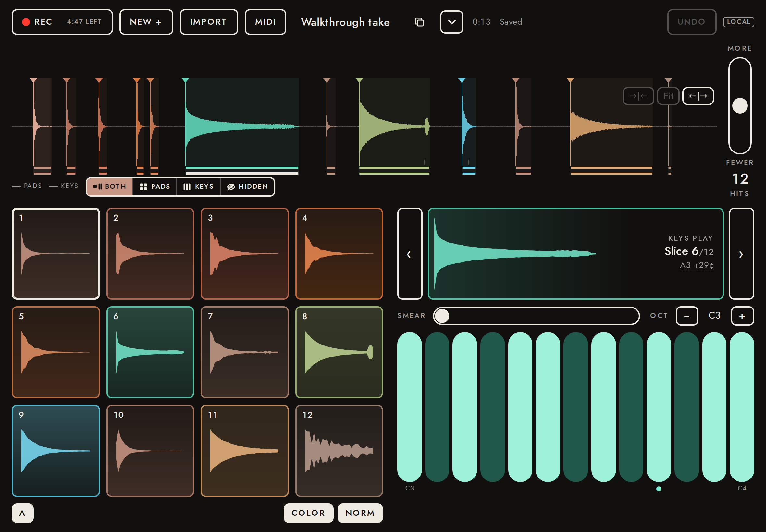This screenshot has height=532, width=766.
Task: Click the Fit waveform view button
Action: tap(668, 96)
